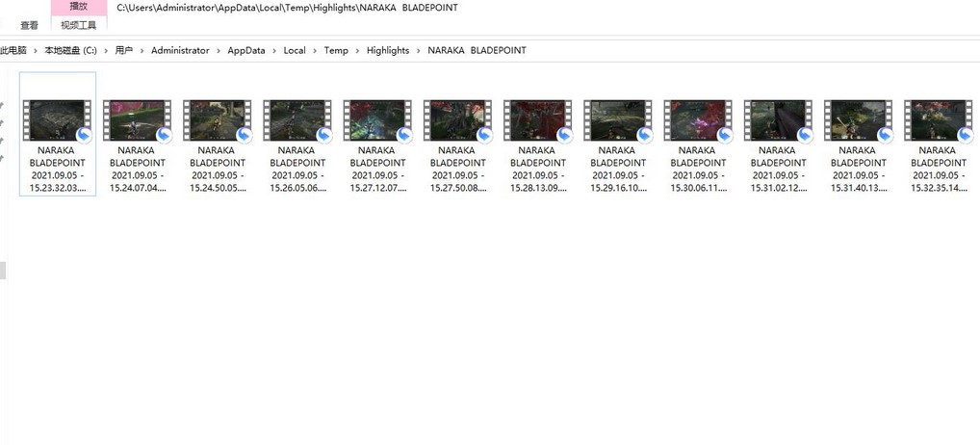Click the file name ending 15.29.16.10
980x445 pixels.
[x=617, y=170]
